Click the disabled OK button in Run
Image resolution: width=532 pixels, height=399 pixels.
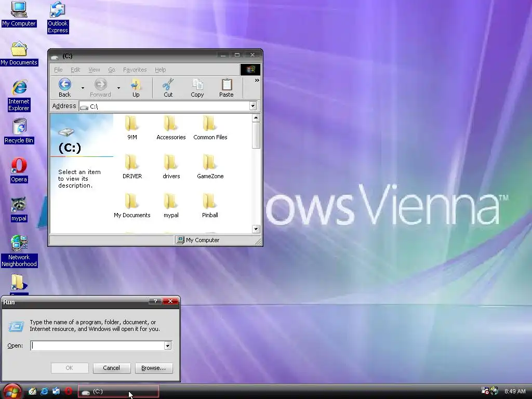click(70, 368)
